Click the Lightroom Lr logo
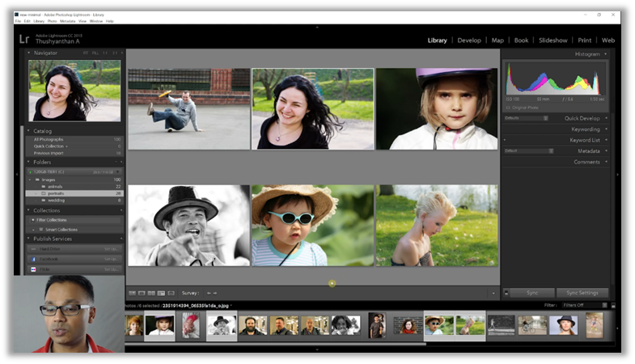 (x=24, y=39)
